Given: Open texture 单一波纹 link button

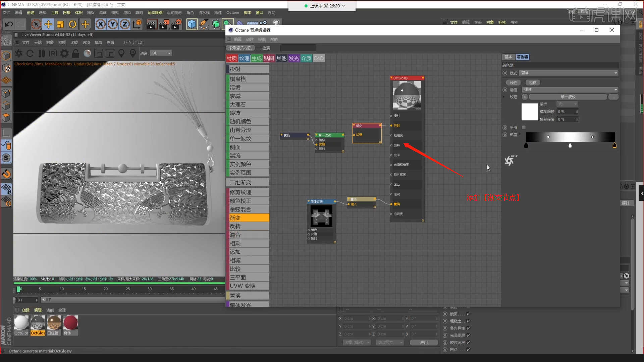Looking at the screenshot, I should tap(568, 97).
